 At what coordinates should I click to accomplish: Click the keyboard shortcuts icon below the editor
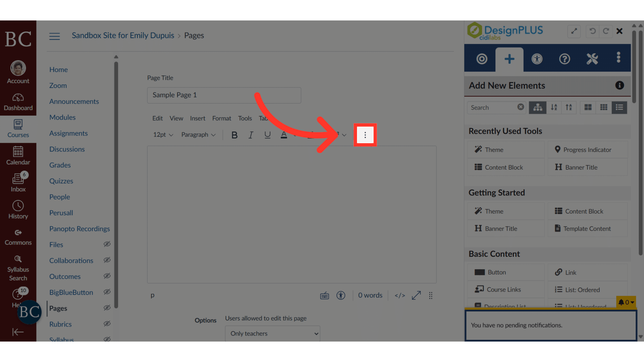coord(324,295)
